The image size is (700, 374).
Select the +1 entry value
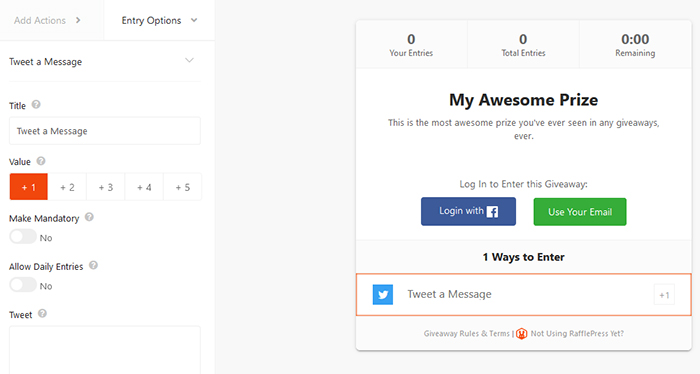[x=29, y=187]
